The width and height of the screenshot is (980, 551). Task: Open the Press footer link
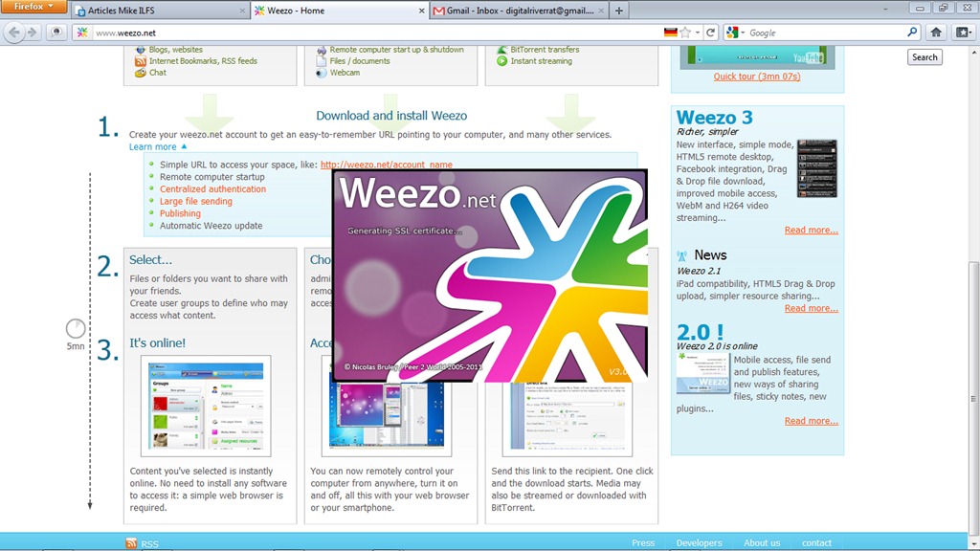pyautogui.click(x=643, y=543)
